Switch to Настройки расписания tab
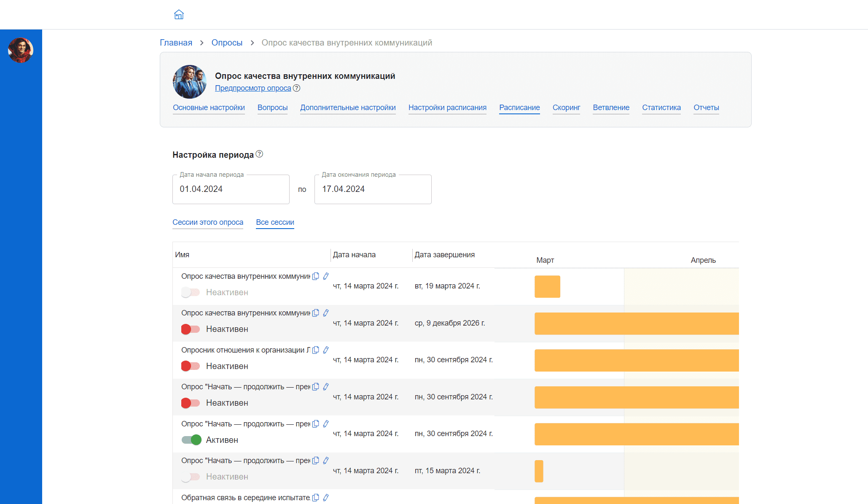 click(x=447, y=108)
